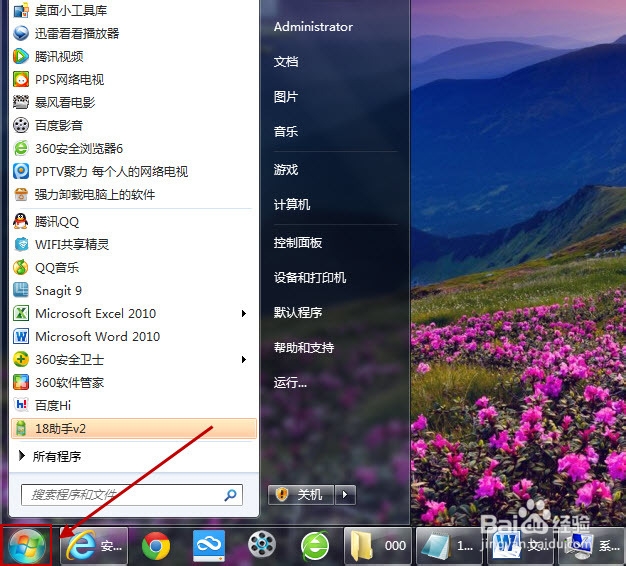
Task: Launch 360软件管家 colorful icon
Action: click(21, 382)
